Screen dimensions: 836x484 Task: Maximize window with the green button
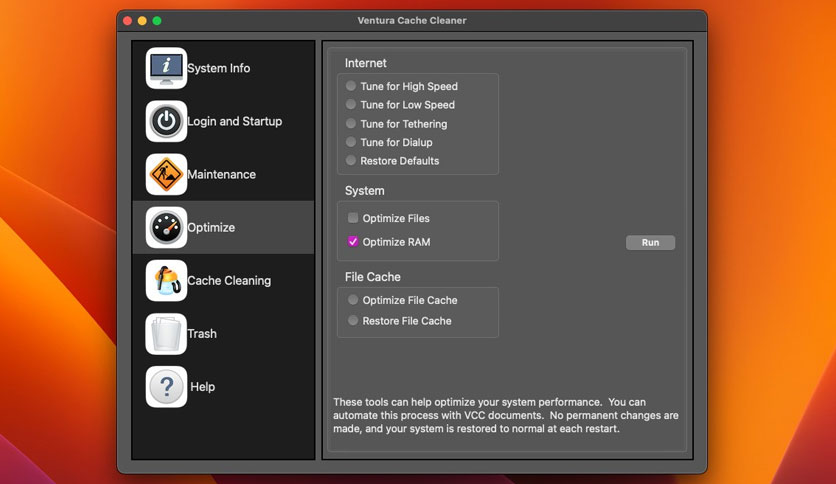point(157,21)
